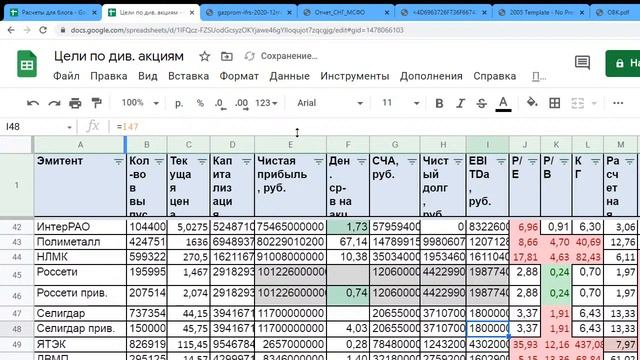Toggle bold formatting
Image resolution: width=640 pixels, height=360 pixels.
click(439, 103)
